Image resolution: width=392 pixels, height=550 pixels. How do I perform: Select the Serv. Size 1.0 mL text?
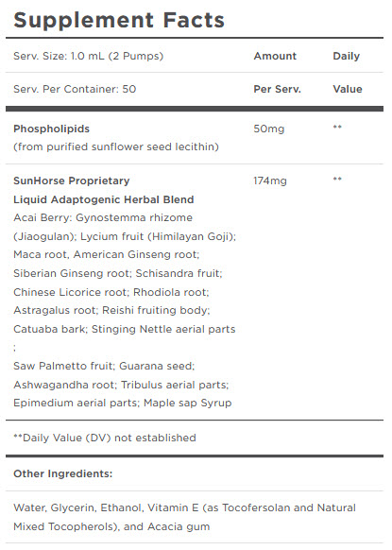(89, 56)
